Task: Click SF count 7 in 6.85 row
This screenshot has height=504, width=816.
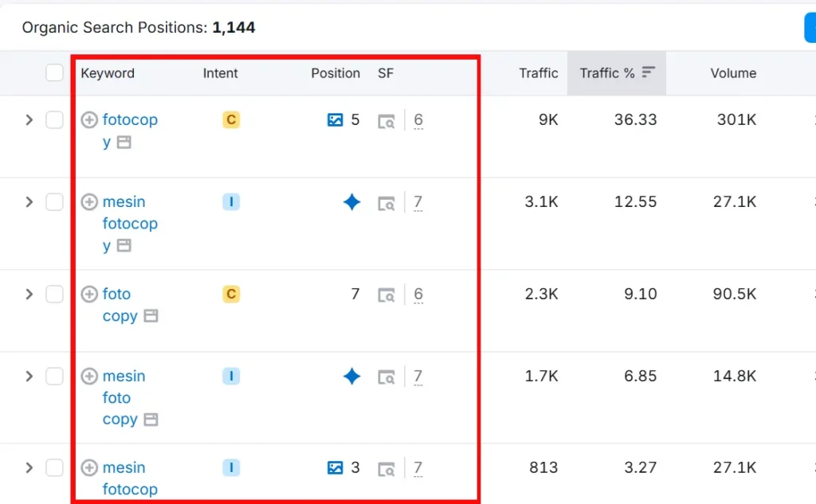Action: pyautogui.click(x=418, y=376)
